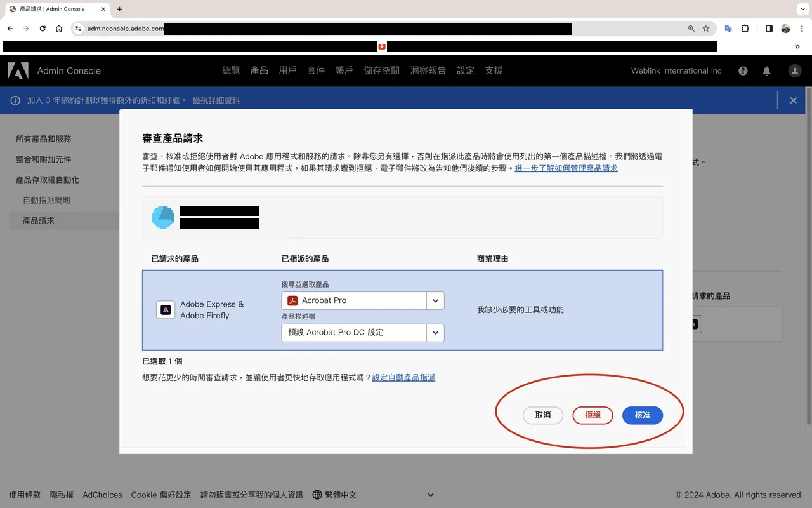Open the 隱私權 footer link
Viewport: 812px width, 508px height.
62,495
